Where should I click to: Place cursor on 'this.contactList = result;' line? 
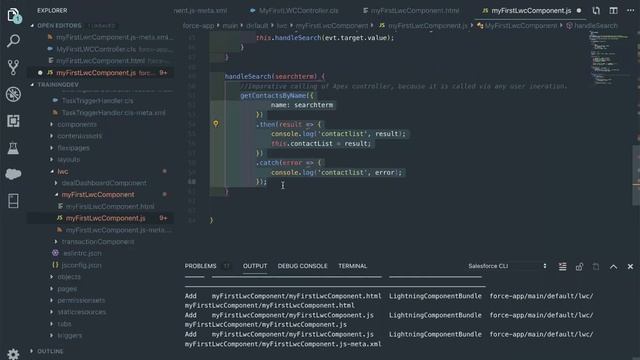(321, 144)
